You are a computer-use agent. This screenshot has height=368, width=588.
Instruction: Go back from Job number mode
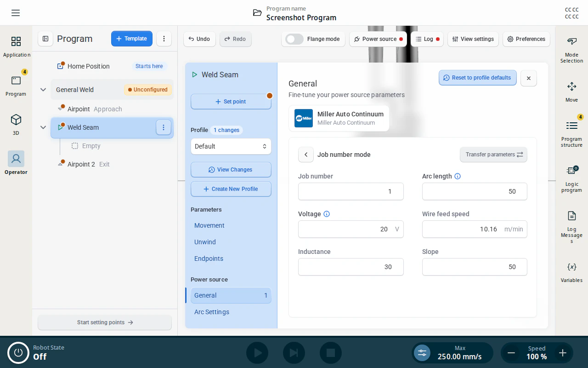[x=306, y=155]
